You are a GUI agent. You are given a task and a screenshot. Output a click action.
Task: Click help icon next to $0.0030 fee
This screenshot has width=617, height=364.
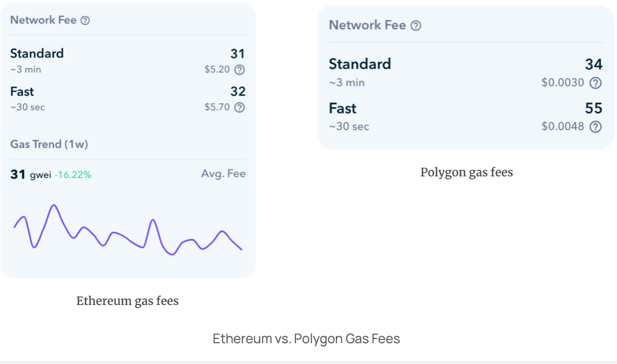tap(595, 83)
